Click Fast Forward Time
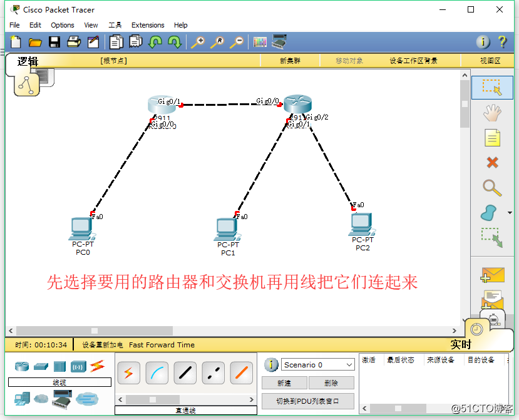The image size is (519, 420). coord(162,345)
